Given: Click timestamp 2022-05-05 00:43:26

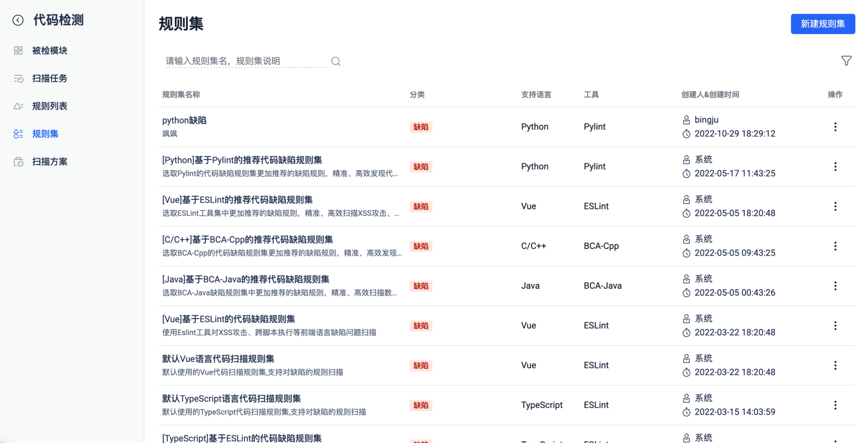Looking at the screenshot, I should point(735,293).
